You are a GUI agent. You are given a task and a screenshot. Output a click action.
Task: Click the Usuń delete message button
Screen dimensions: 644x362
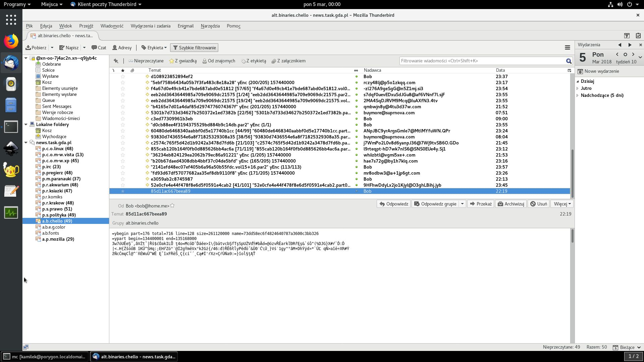[x=538, y=204]
